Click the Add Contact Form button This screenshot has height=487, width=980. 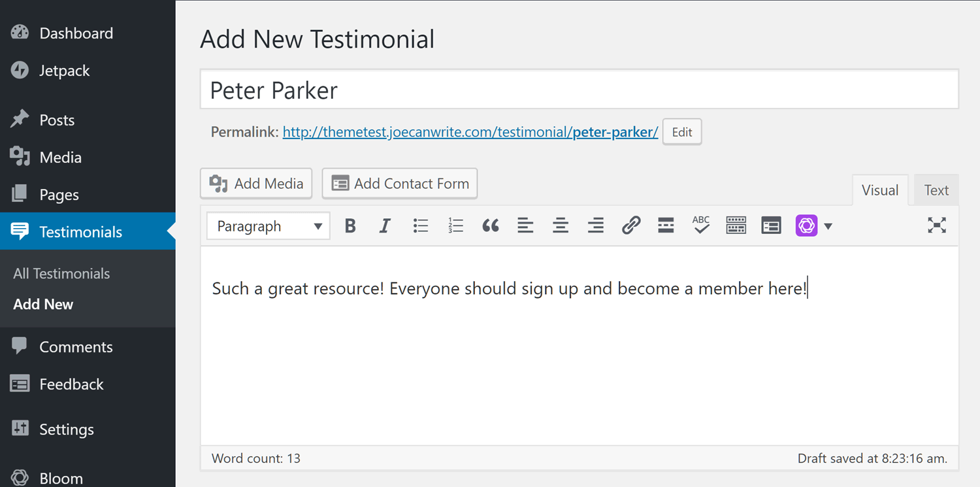pyautogui.click(x=400, y=184)
